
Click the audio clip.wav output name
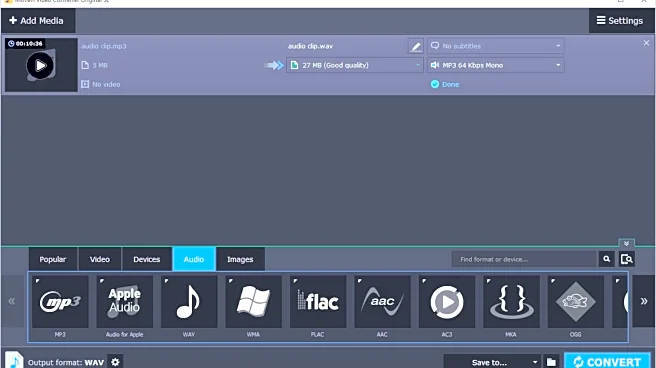tap(310, 46)
